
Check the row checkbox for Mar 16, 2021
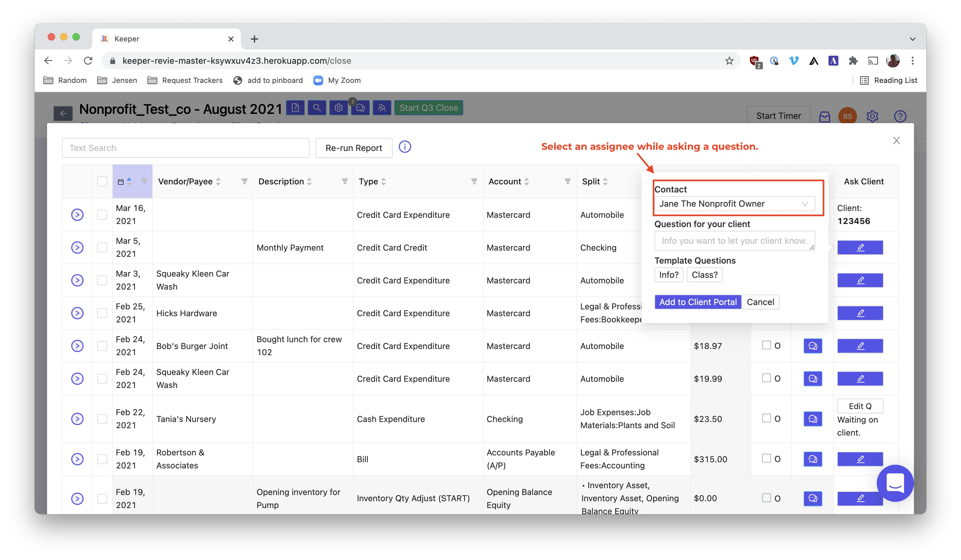pyautogui.click(x=102, y=215)
